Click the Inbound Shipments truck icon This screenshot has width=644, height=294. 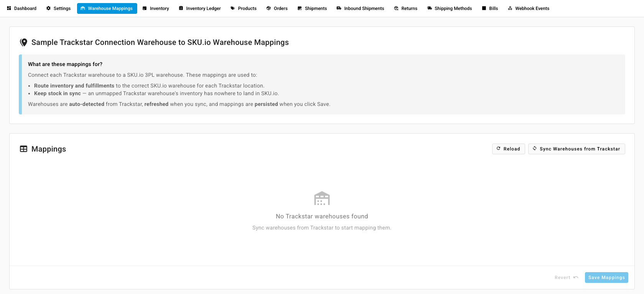[339, 8]
